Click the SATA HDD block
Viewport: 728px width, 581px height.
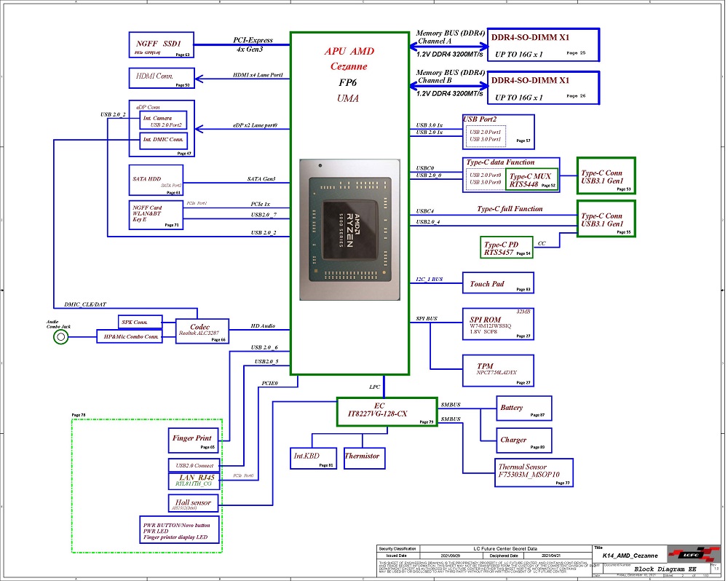[x=156, y=180]
